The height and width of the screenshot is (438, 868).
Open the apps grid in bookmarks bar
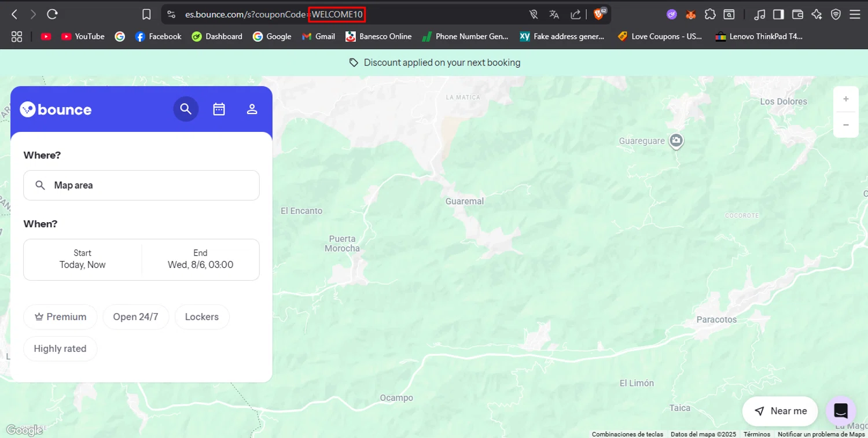[x=17, y=36]
